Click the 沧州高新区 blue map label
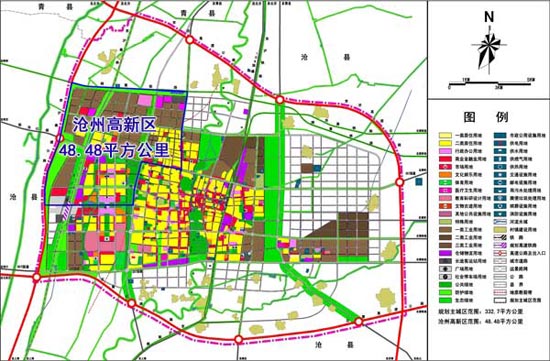This screenshot has width=550, height=361. [114, 125]
